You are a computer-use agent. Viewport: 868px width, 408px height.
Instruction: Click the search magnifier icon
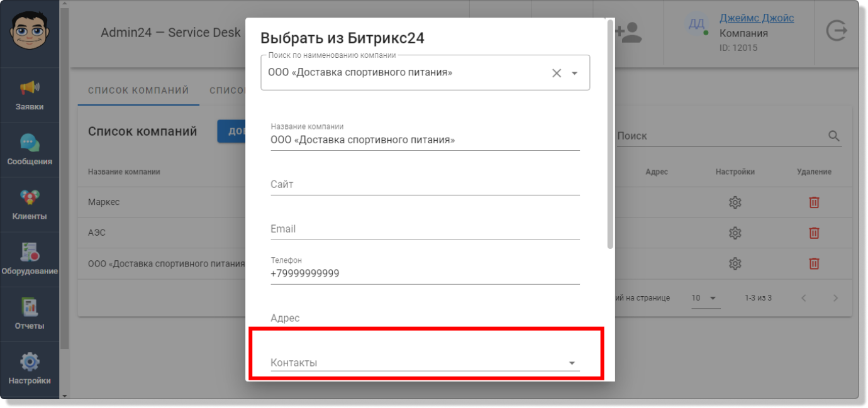[834, 136]
